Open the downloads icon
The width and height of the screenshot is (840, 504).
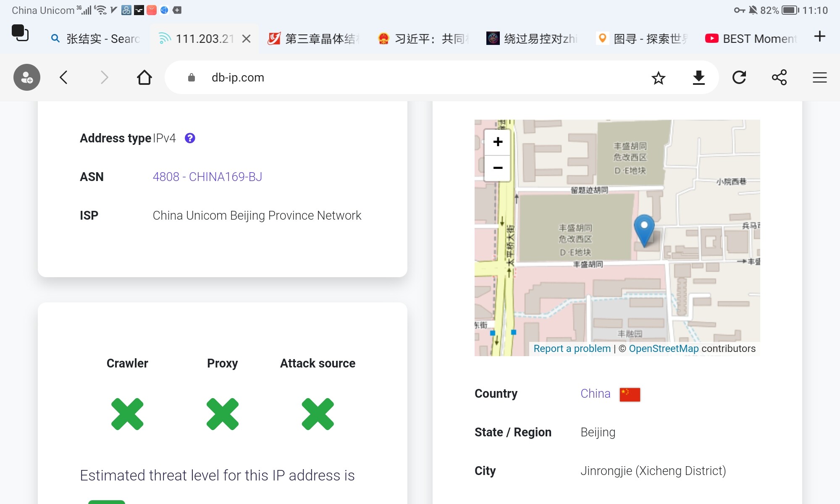pyautogui.click(x=698, y=78)
